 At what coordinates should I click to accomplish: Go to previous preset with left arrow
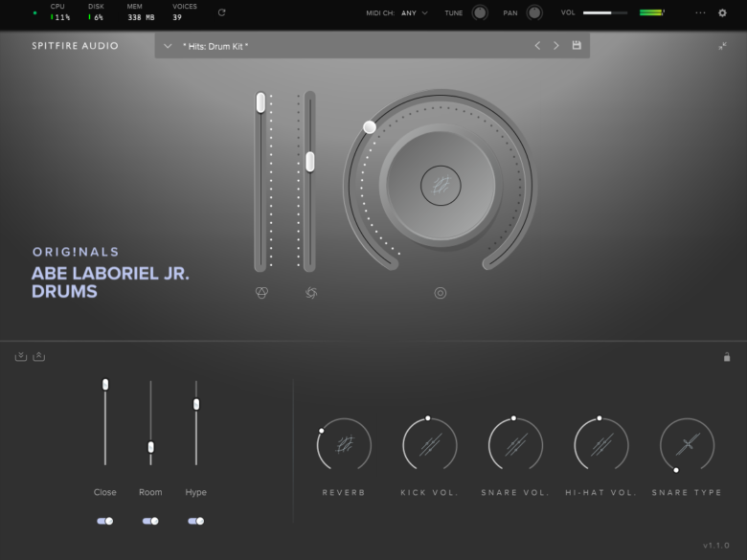tap(537, 46)
